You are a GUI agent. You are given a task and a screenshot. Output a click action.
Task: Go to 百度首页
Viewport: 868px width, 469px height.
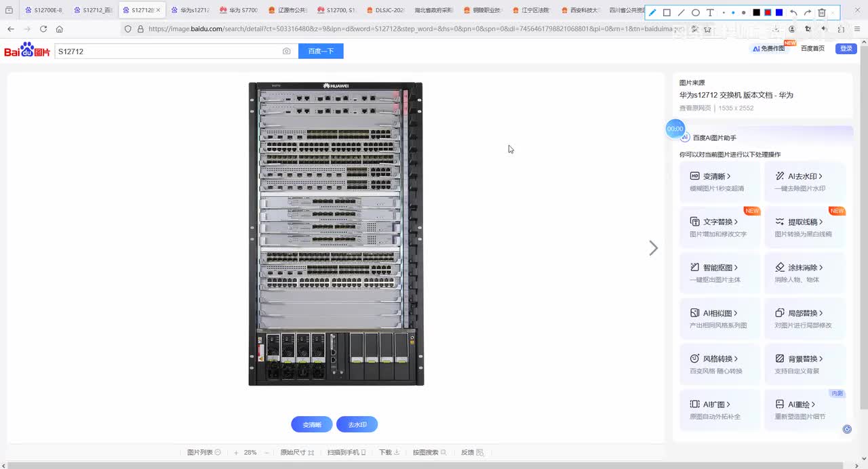(x=812, y=49)
